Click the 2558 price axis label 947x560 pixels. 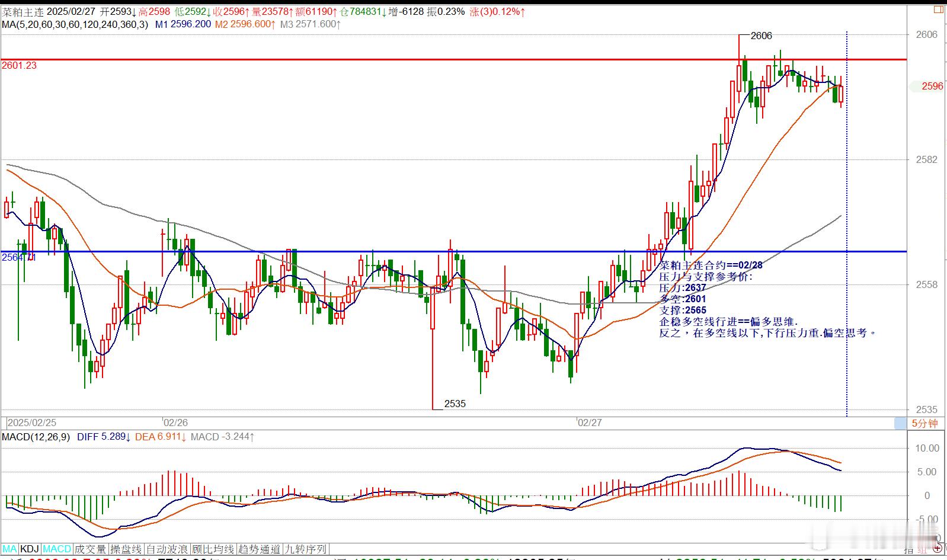coord(927,284)
